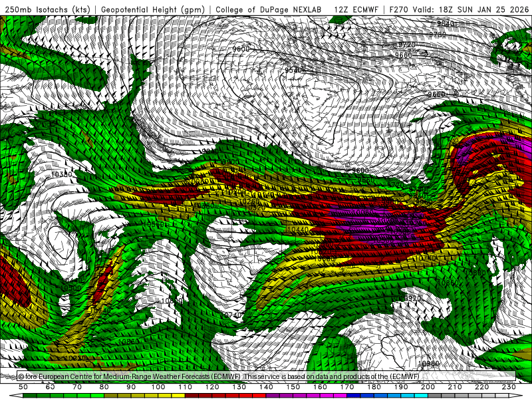Viewport: 532px width, 399px height.
Task: Click the 9540 height contour label
Action: 293,70
